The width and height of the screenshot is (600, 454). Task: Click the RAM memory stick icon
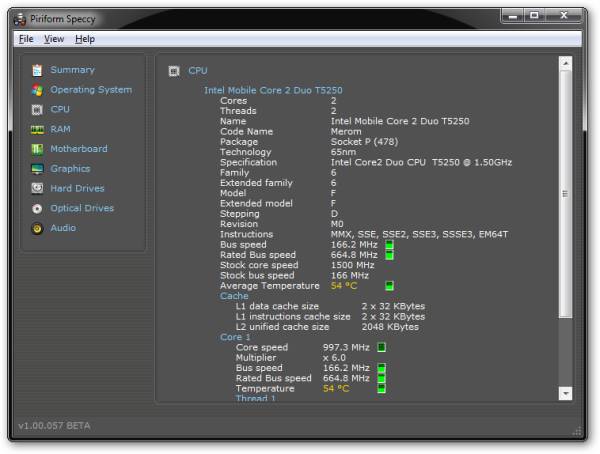[x=37, y=129]
